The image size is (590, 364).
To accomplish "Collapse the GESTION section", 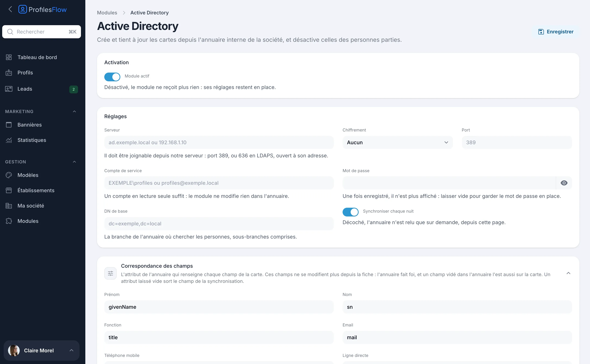I will pos(74,162).
